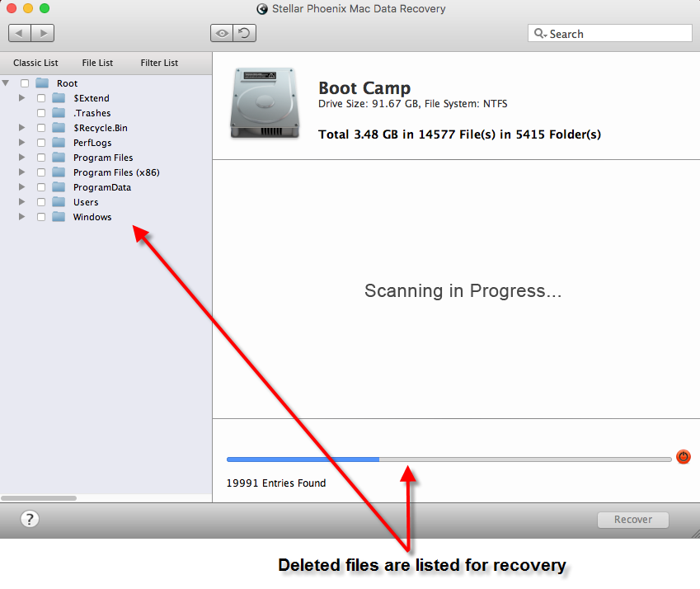Check the Program Files (x86) checkbox

pos(41,172)
